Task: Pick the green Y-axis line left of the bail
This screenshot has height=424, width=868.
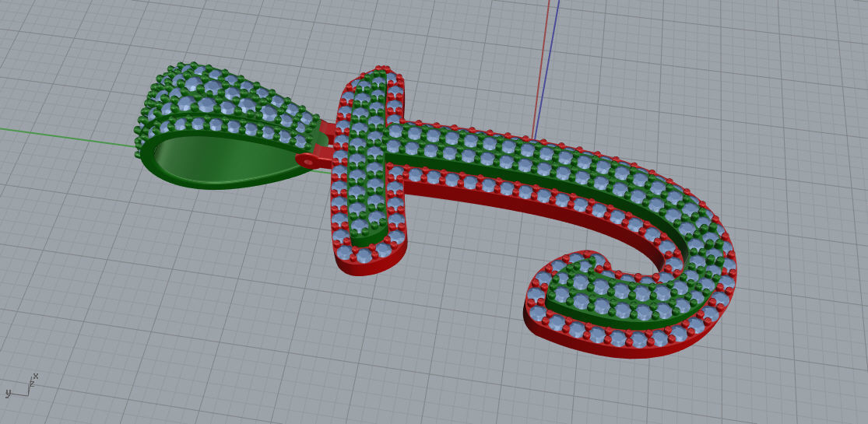Action: point(66,138)
